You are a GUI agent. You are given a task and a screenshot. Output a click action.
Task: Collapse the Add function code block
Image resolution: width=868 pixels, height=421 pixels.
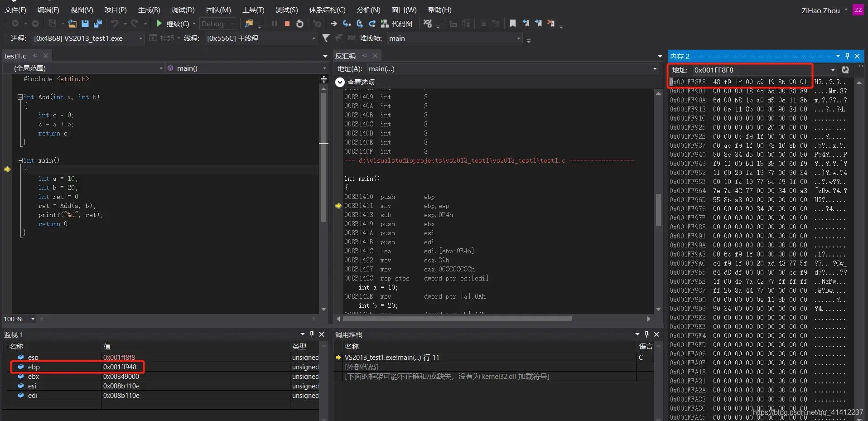click(20, 97)
